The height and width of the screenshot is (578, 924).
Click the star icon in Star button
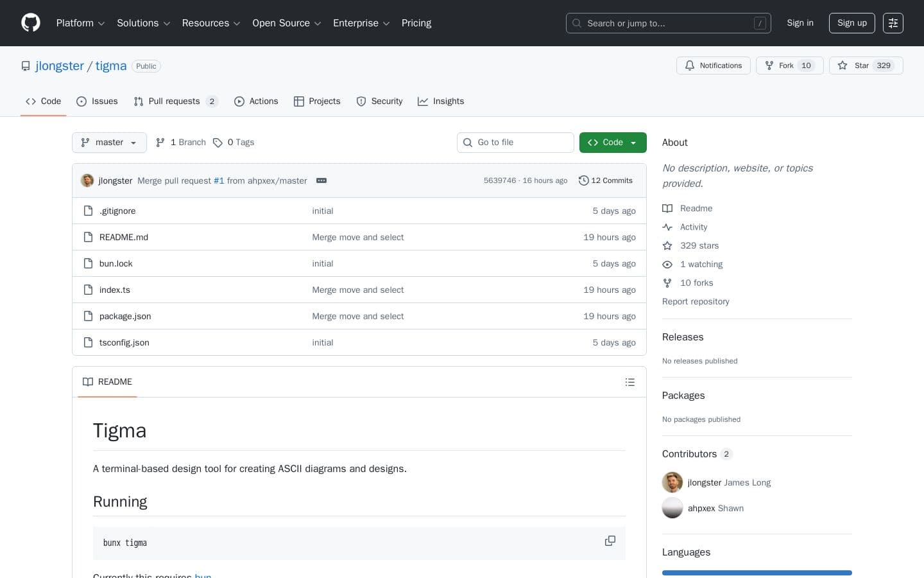(843, 66)
